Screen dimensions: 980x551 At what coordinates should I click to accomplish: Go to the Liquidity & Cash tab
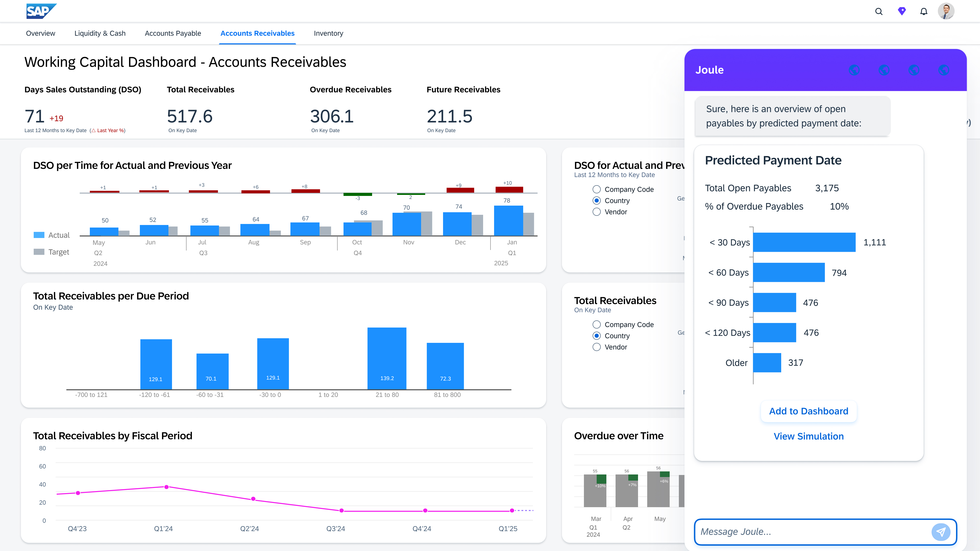pyautogui.click(x=100, y=33)
